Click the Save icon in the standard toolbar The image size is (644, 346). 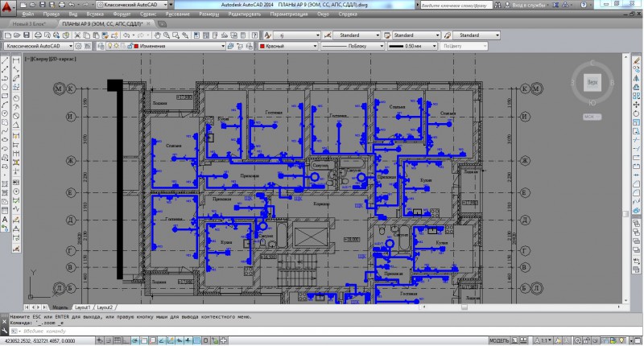tap(26, 35)
